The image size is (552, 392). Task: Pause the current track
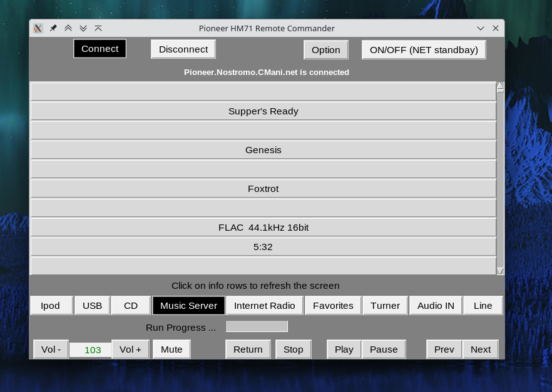pos(384,349)
